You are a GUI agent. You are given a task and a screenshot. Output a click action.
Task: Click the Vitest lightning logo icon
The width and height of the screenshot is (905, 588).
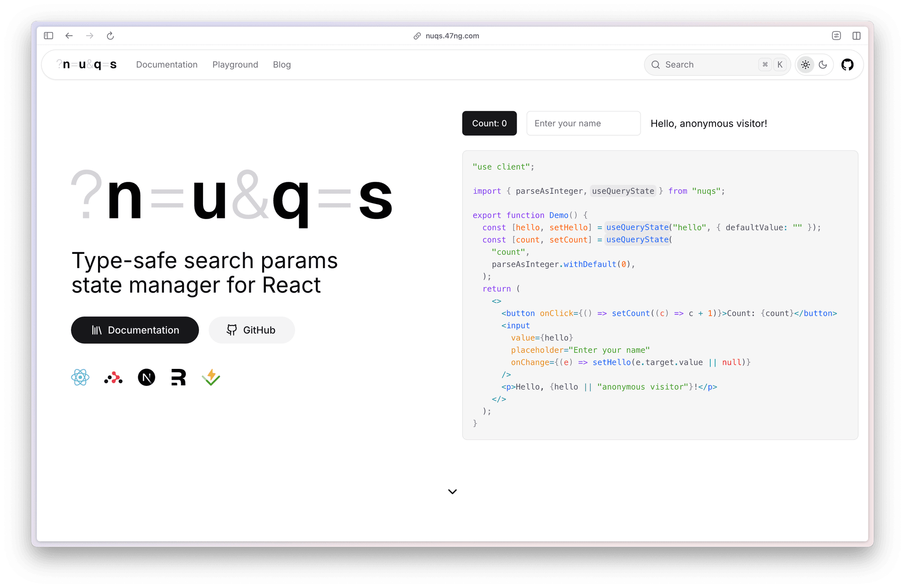[x=211, y=377]
